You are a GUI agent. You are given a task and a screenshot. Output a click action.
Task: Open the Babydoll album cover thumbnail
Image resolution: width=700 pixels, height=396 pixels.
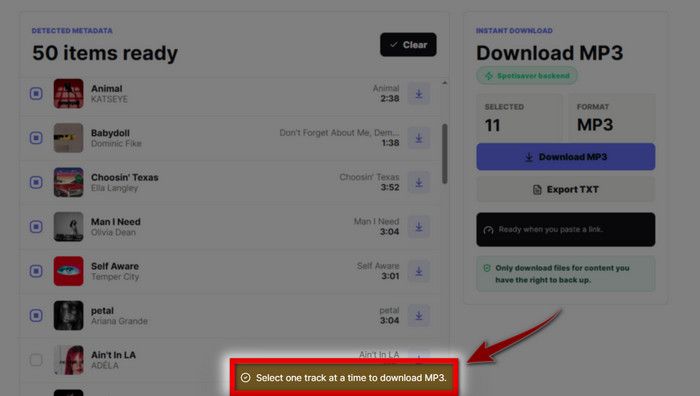click(x=68, y=138)
